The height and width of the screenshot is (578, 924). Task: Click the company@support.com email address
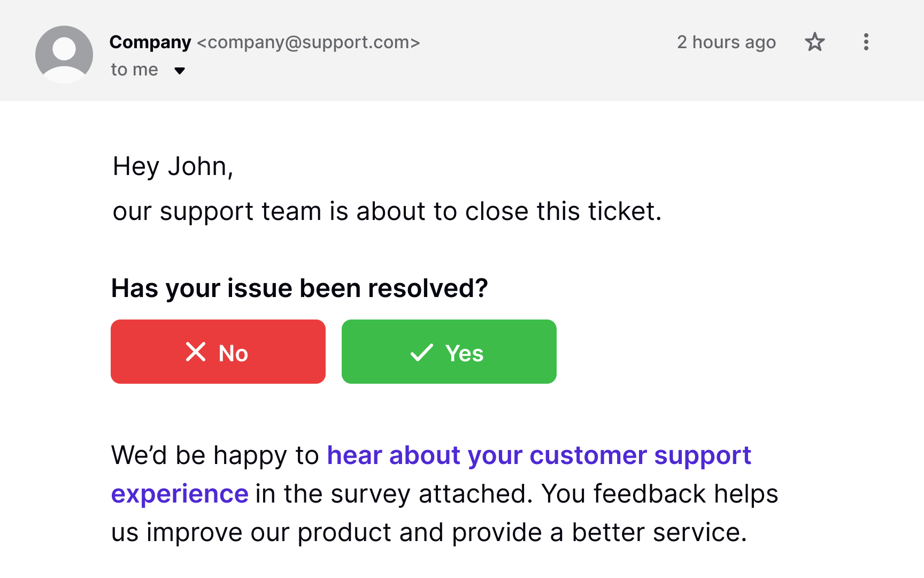coord(308,42)
